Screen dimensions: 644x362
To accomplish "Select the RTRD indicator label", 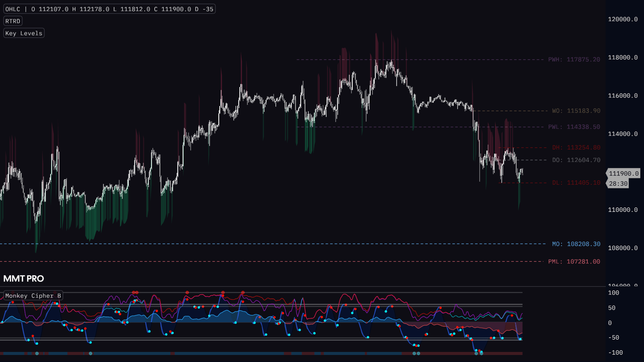I will [x=13, y=21].
